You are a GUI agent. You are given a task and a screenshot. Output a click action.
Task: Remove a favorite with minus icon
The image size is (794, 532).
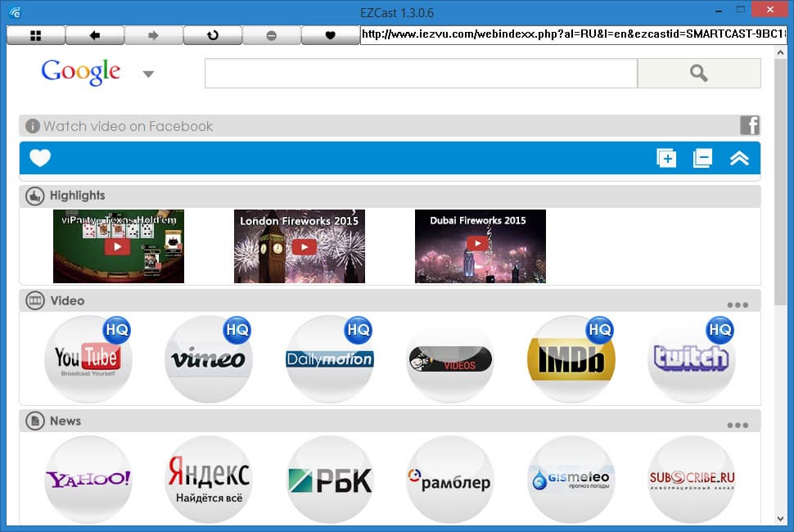[x=702, y=159]
